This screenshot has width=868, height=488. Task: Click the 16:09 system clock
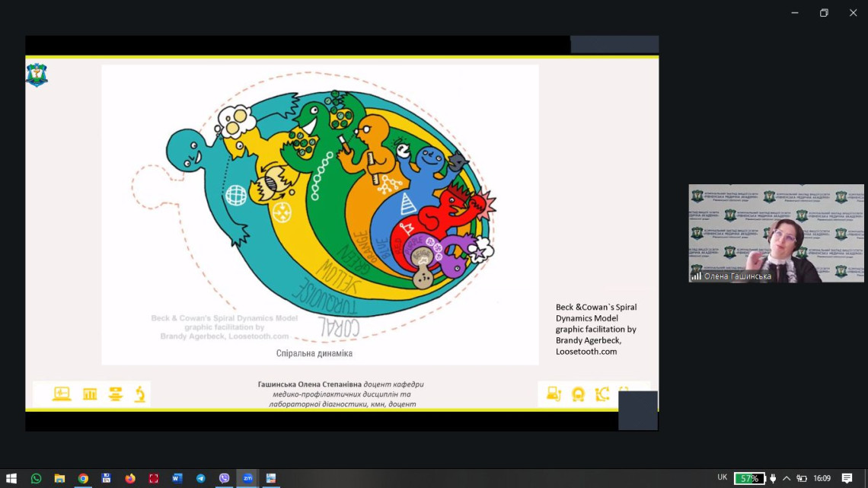tap(822, 479)
